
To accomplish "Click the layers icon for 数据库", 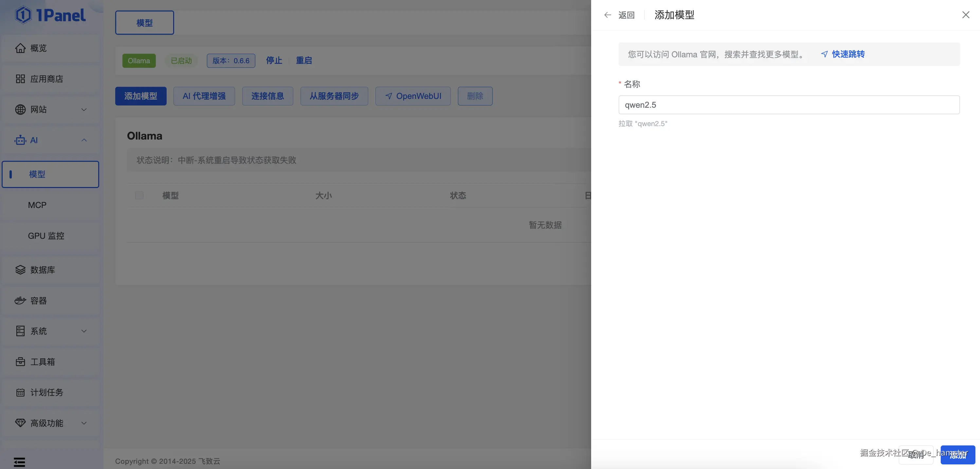I will (x=20, y=270).
